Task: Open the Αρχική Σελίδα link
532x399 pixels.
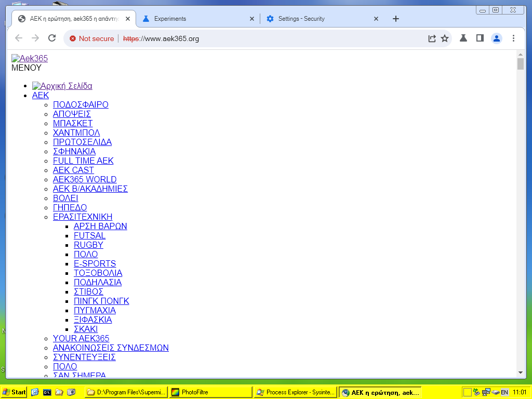Action: tap(62, 86)
